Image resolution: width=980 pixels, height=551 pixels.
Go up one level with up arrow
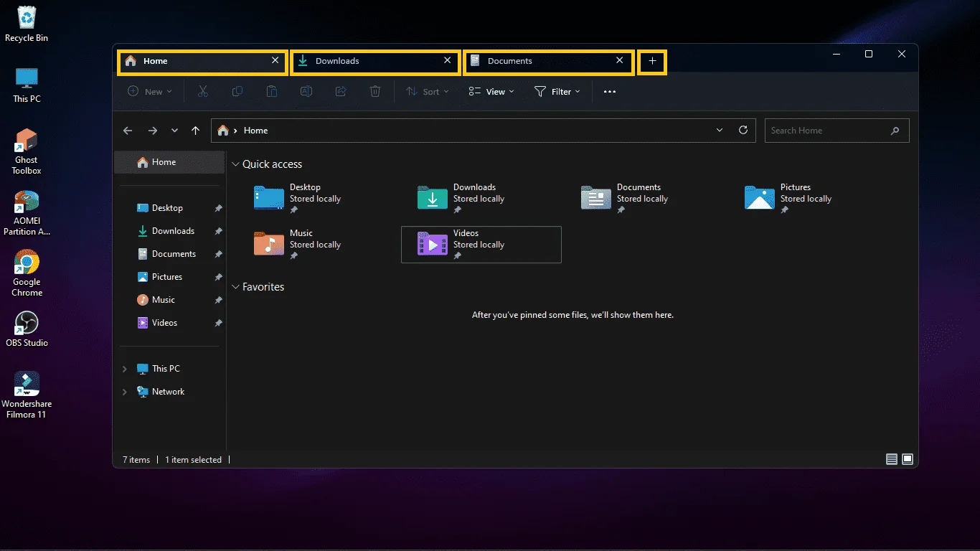[195, 131]
